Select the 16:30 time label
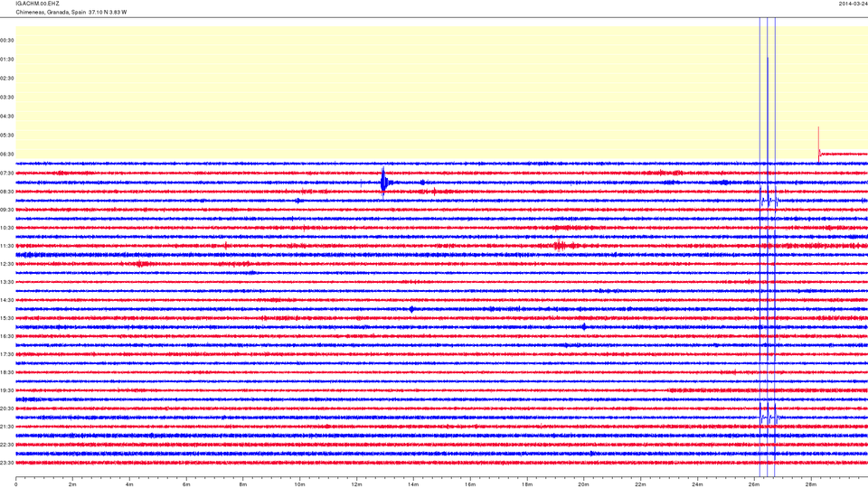This screenshot has width=868, height=488. [7, 336]
